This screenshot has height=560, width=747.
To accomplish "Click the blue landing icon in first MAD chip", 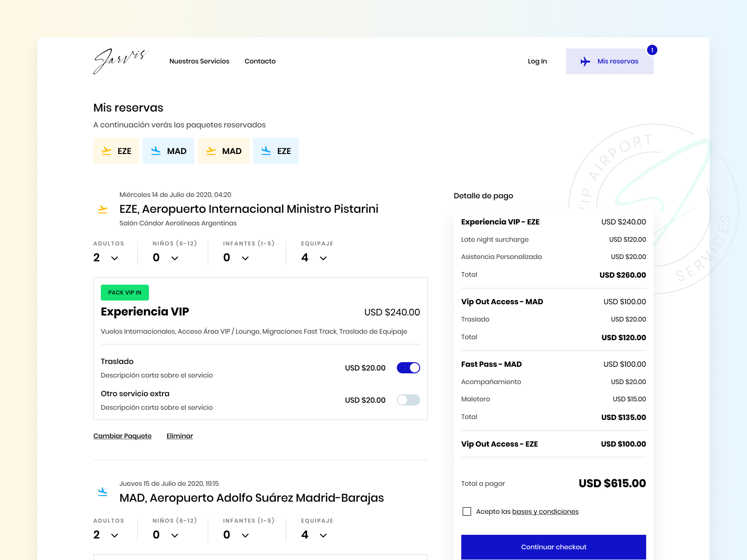I will [156, 151].
